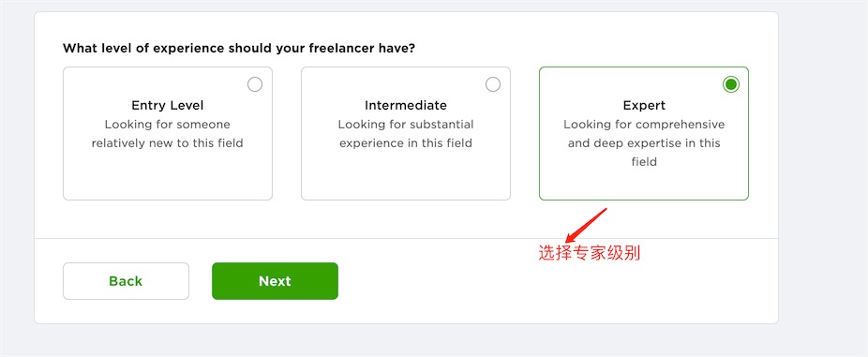Image resolution: width=868 pixels, height=357 pixels.
Task: Go back with the Back button
Action: click(x=126, y=281)
